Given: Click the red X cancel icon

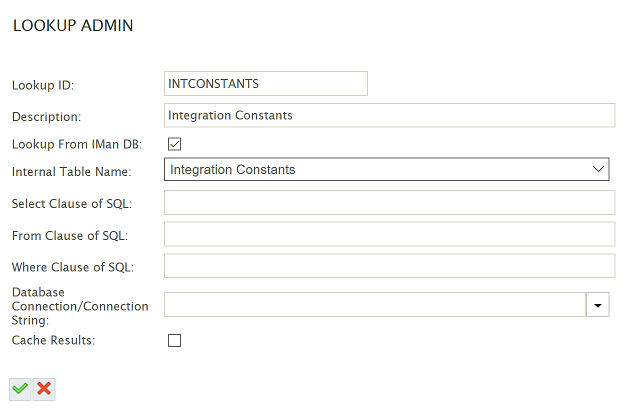Looking at the screenshot, I should (x=44, y=389).
